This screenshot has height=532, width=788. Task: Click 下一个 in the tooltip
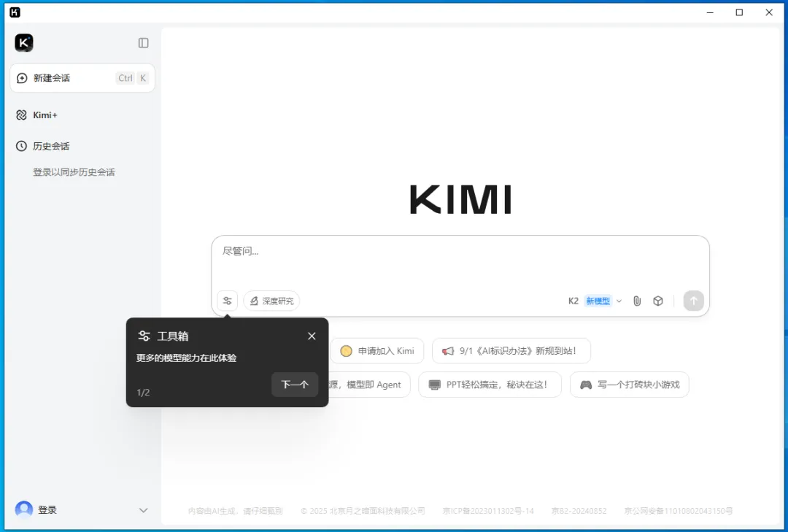295,385
